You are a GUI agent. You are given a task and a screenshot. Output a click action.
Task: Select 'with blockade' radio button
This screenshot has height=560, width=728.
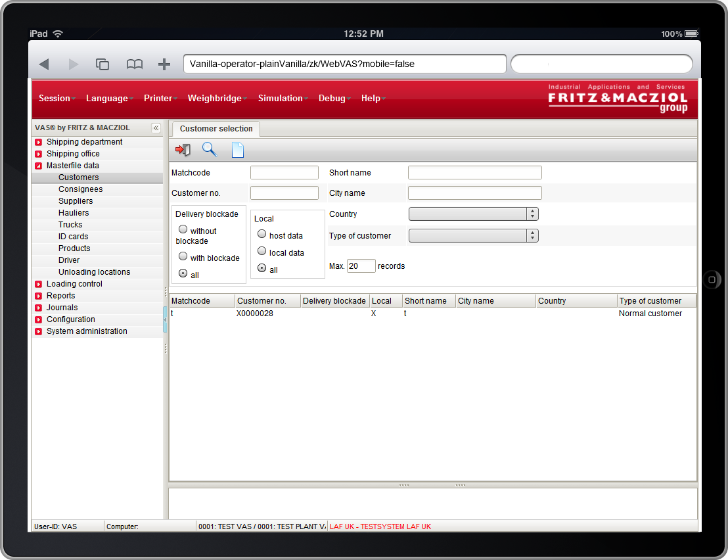[x=183, y=257]
